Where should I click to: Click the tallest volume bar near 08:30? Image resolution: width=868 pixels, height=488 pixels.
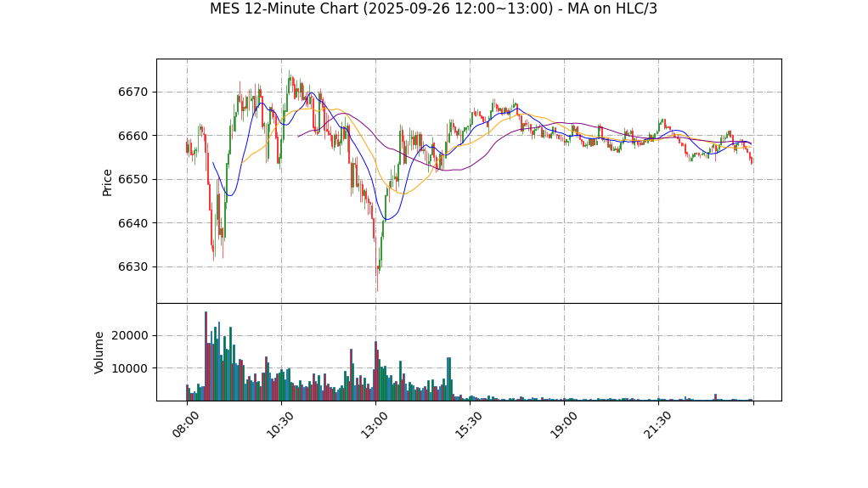point(206,356)
